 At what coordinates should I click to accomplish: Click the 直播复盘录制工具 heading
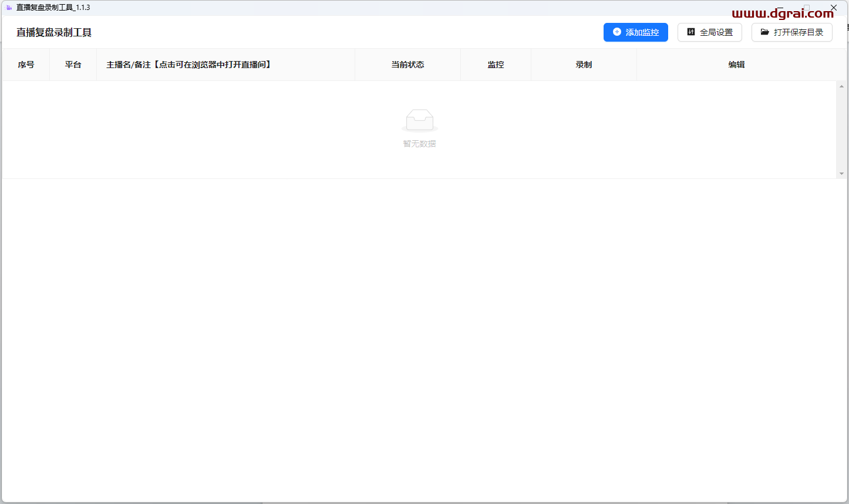click(x=54, y=32)
